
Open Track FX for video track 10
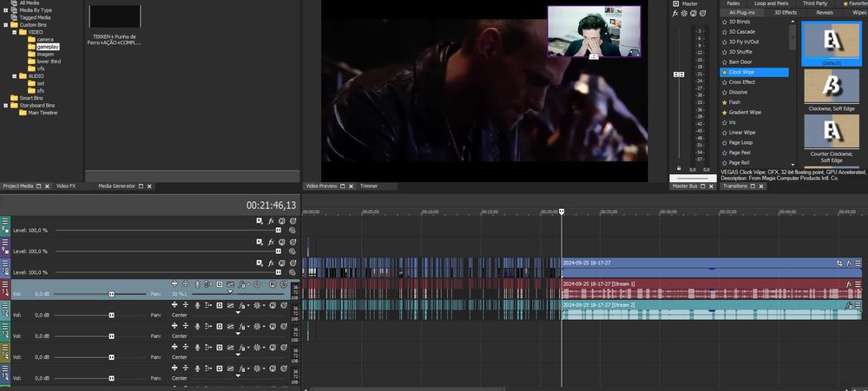(271, 263)
